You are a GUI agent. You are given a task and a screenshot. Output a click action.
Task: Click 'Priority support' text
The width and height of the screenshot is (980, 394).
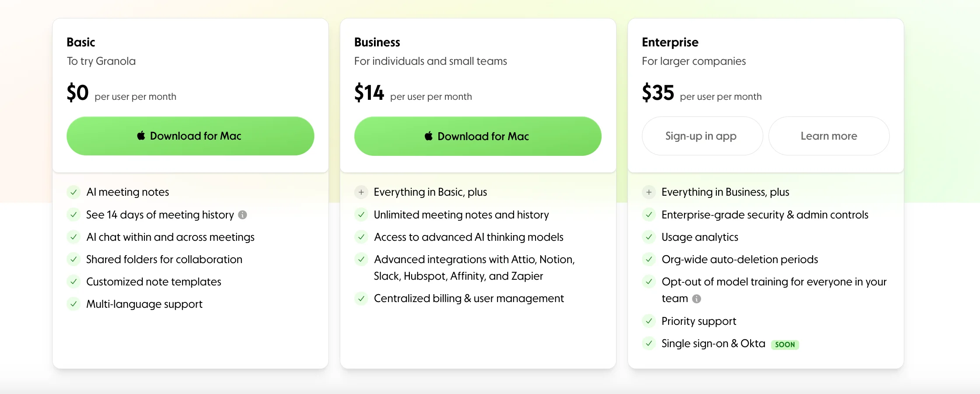[x=699, y=321]
